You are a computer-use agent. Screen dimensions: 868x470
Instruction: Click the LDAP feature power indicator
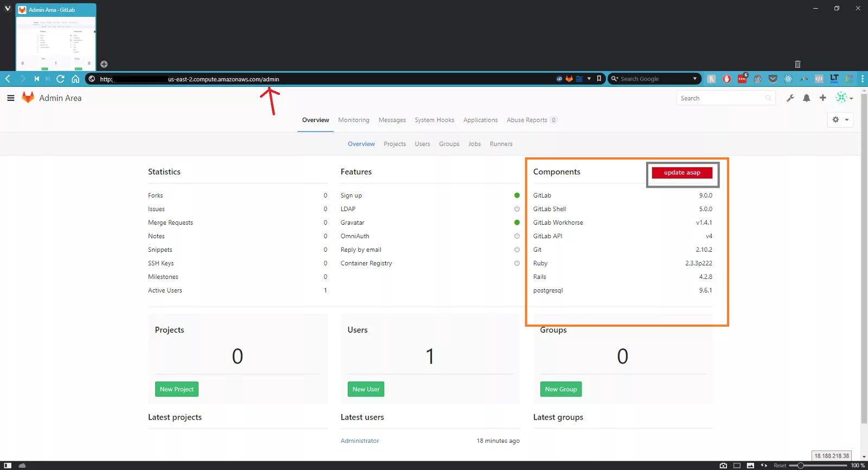(516, 209)
